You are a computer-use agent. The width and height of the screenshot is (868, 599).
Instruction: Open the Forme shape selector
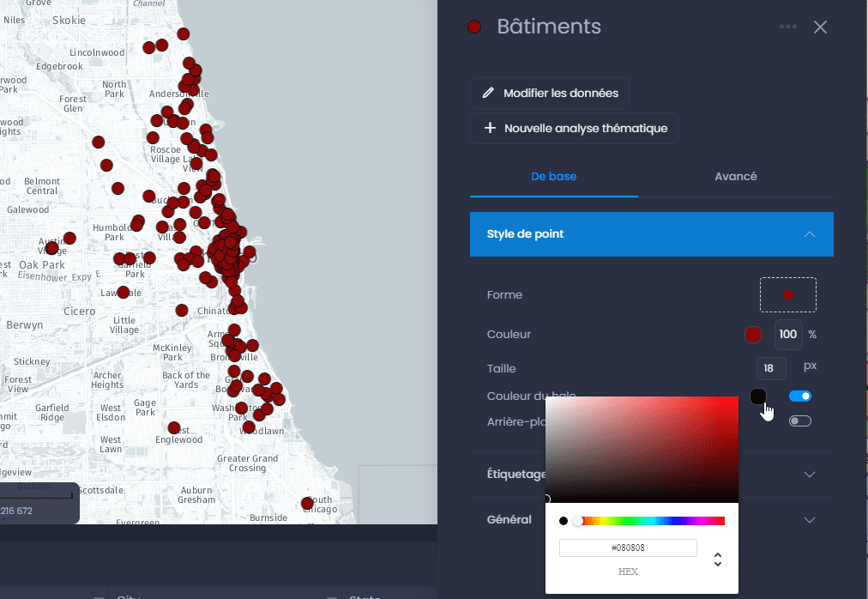click(787, 295)
